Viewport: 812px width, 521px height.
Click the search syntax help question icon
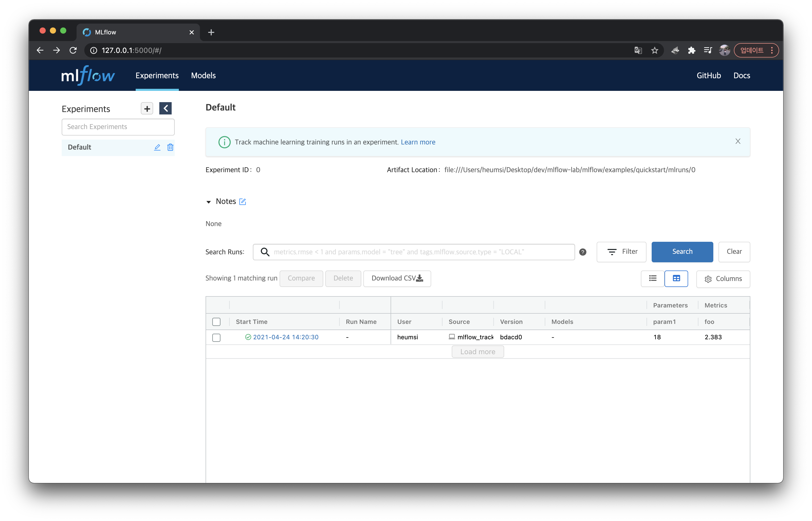click(x=583, y=252)
